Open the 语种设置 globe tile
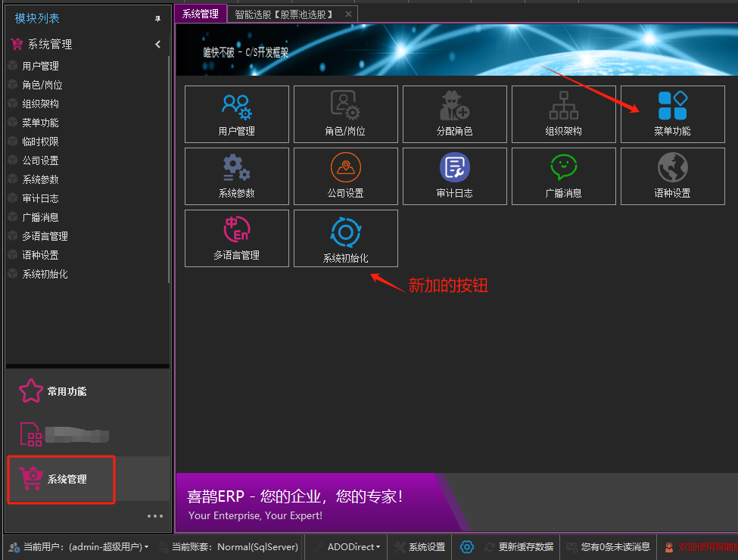 pos(673,176)
